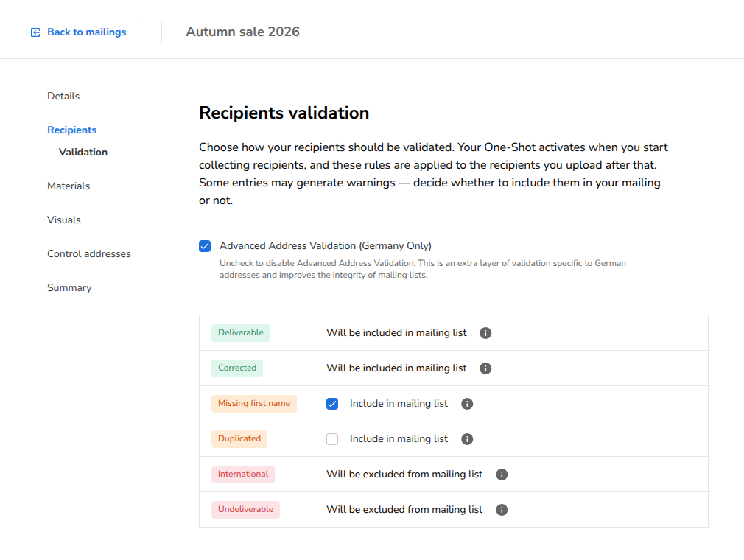Select Validation sub-item in sidebar
This screenshot has width=744, height=560.
[x=83, y=152]
